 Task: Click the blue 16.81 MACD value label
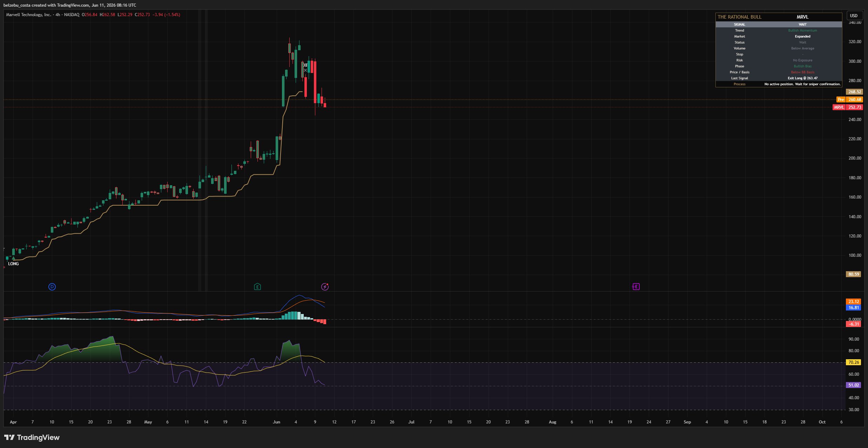coord(854,308)
